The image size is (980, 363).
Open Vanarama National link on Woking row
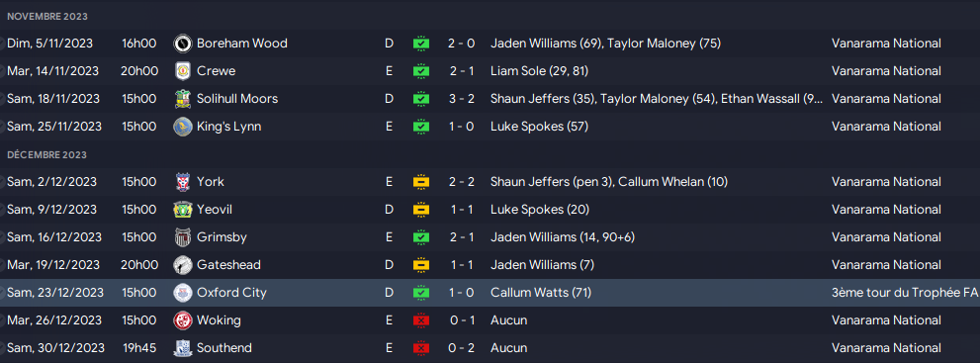(886, 320)
